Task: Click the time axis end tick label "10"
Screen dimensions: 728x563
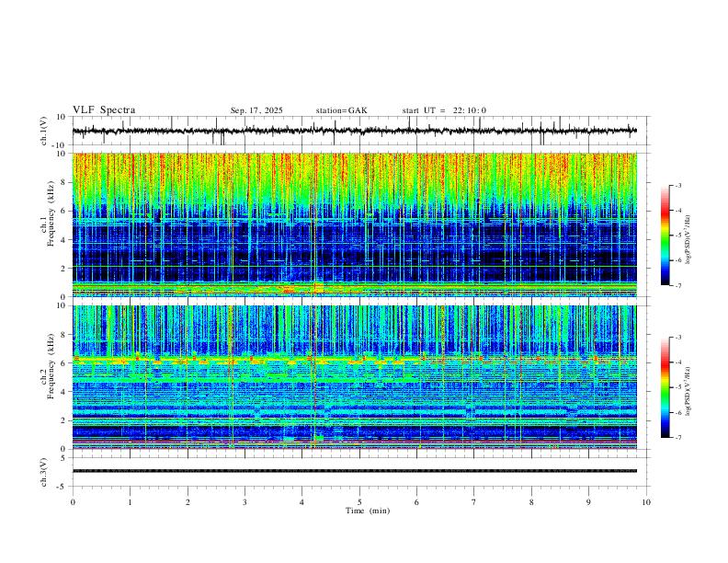Action: pos(646,502)
